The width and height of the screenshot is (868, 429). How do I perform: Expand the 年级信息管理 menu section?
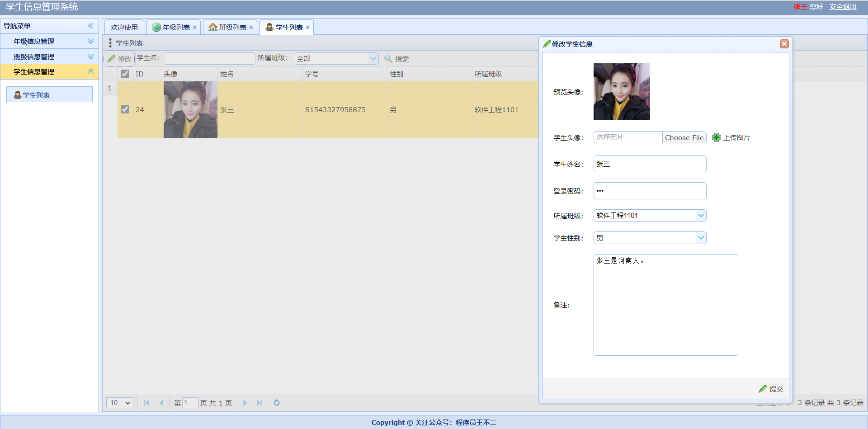click(90, 41)
